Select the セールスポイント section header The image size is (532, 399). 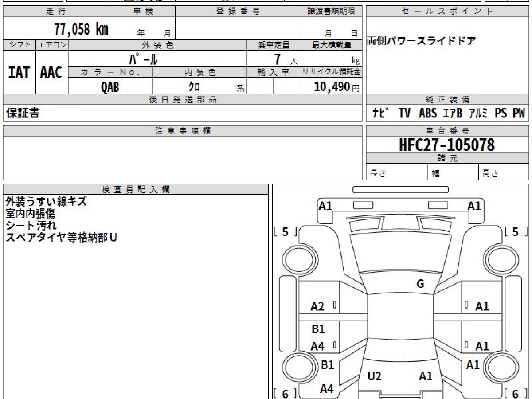pyautogui.click(x=447, y=12)
